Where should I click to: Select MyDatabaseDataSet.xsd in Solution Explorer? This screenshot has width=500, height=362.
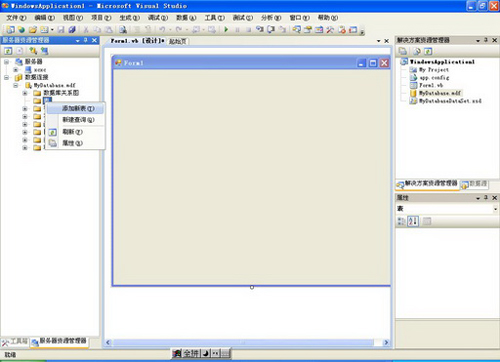pos(450,101)
